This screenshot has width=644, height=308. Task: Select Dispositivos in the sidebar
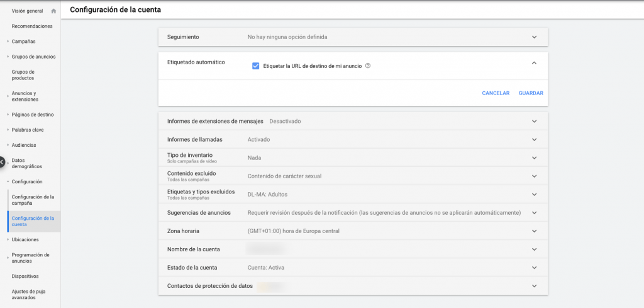click(25, 277)
